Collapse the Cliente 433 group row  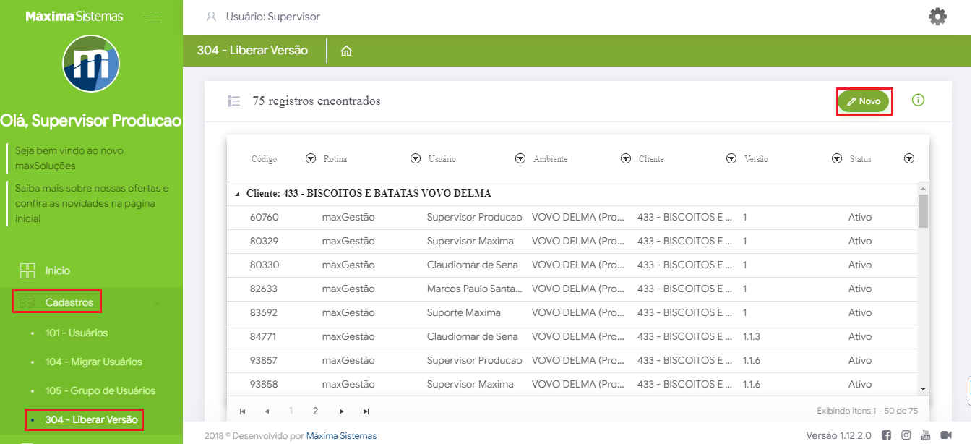click(x=238, y=194)
